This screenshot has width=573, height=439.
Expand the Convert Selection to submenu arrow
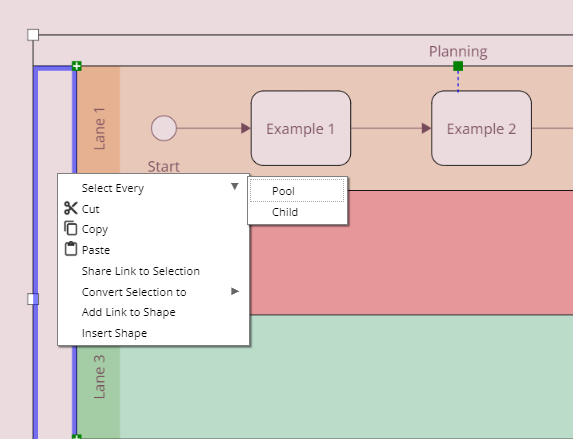click(x=235, y=291)
